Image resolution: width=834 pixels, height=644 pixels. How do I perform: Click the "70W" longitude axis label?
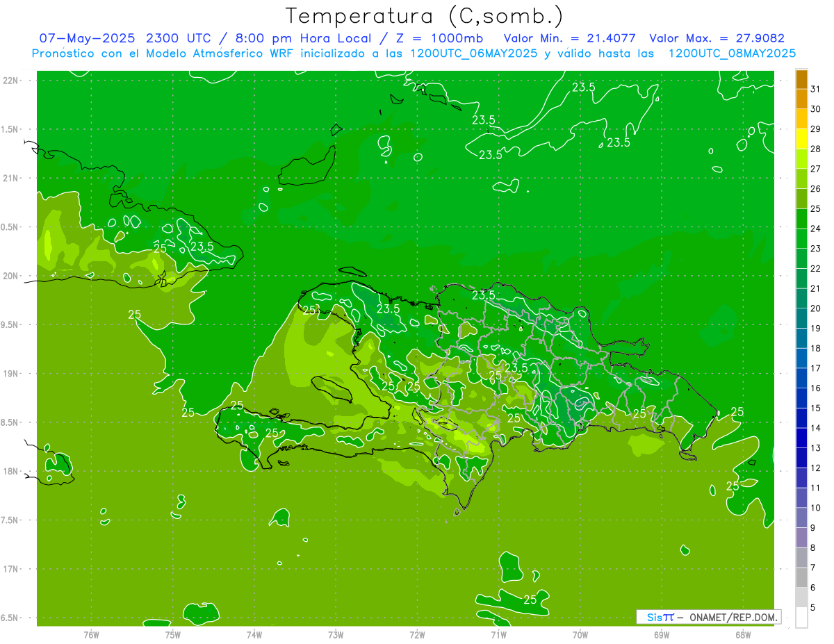(x=580, y=634)
